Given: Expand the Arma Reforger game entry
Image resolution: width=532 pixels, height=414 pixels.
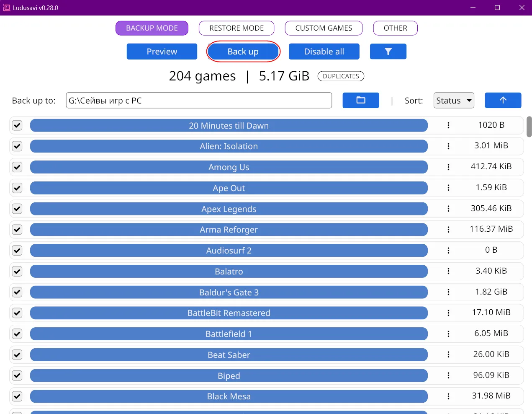Looking at the screenshot, I should tap(229, 230).
